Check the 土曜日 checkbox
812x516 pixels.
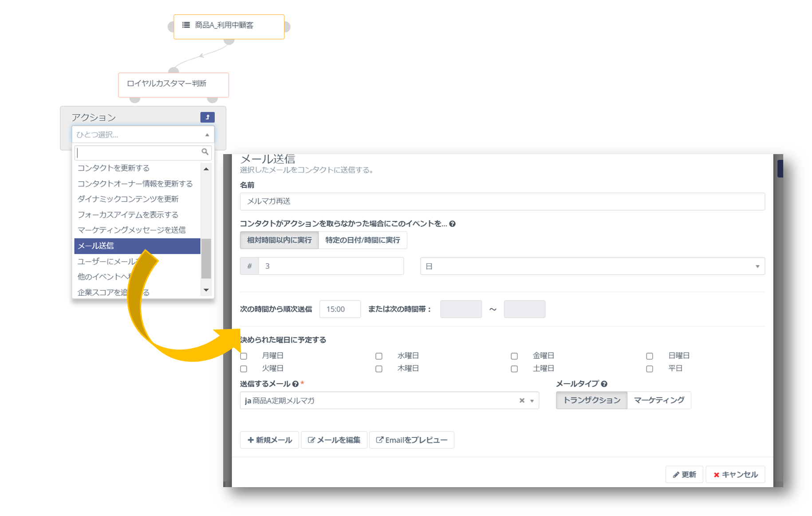point(514,369)
